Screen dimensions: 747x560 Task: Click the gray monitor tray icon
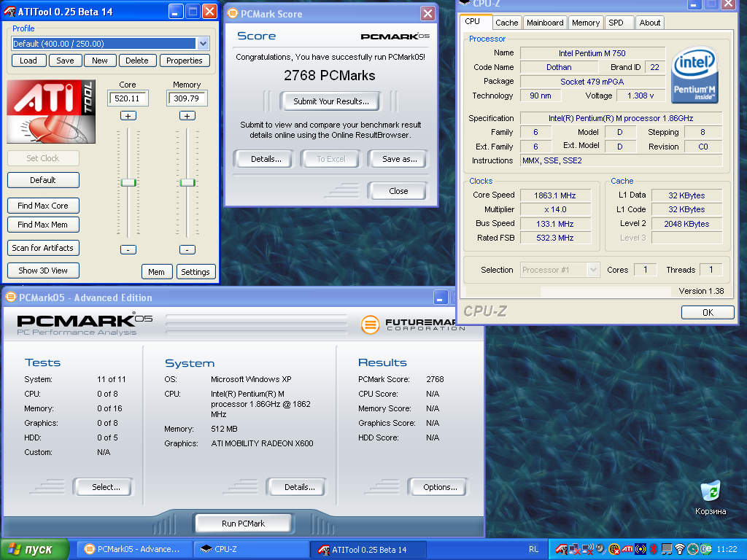[667, 549]
